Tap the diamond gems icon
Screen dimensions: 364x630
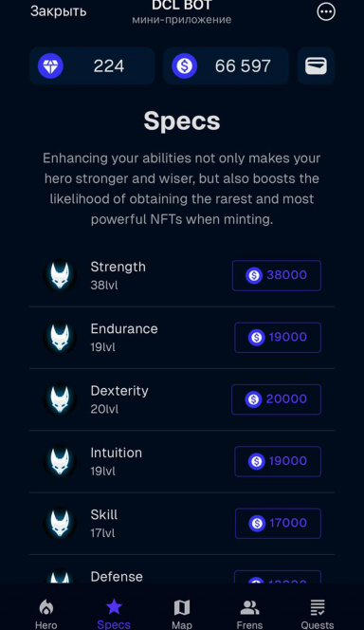[x=50, y=65]
